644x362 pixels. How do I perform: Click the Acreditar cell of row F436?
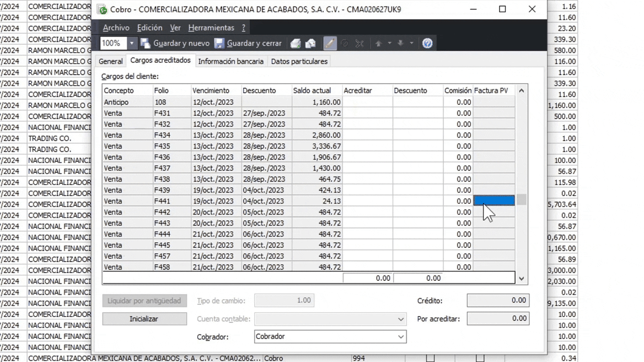point(367,157)
